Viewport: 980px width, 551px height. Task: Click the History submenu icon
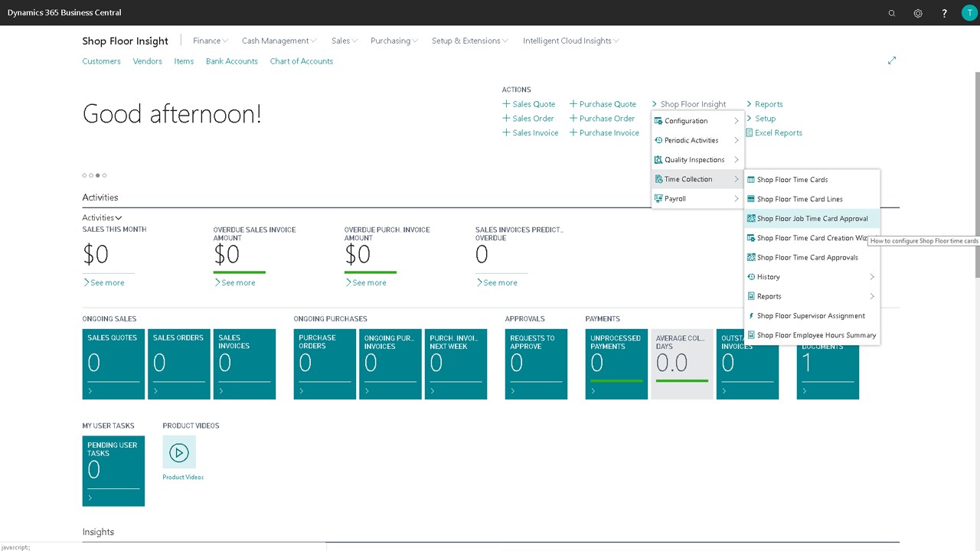point(751,277)
